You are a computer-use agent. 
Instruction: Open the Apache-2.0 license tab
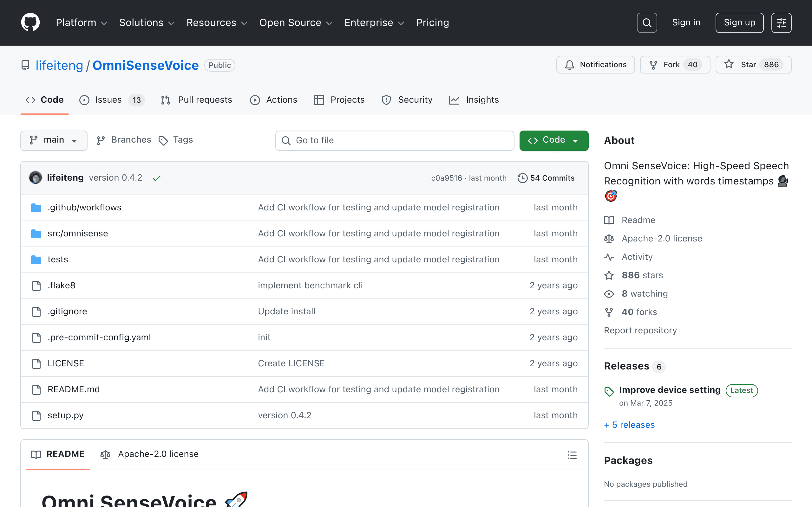[150, 454]
